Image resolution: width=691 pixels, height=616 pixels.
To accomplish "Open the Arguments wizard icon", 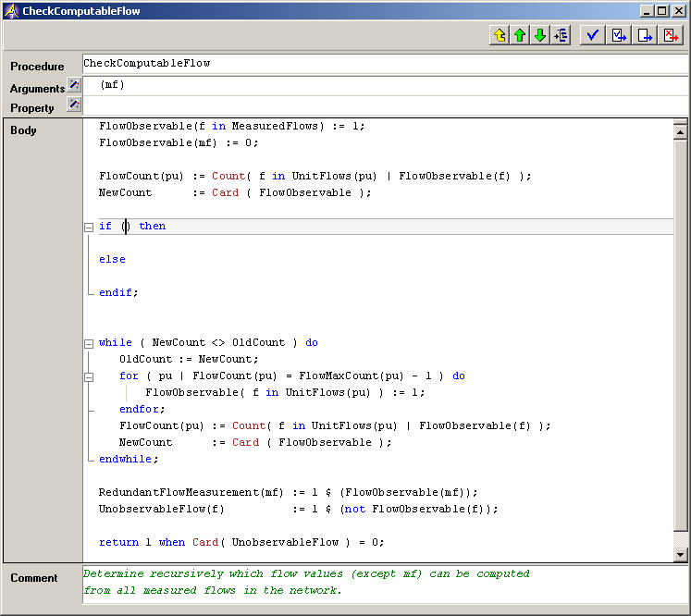I will (x=74, y=84).
